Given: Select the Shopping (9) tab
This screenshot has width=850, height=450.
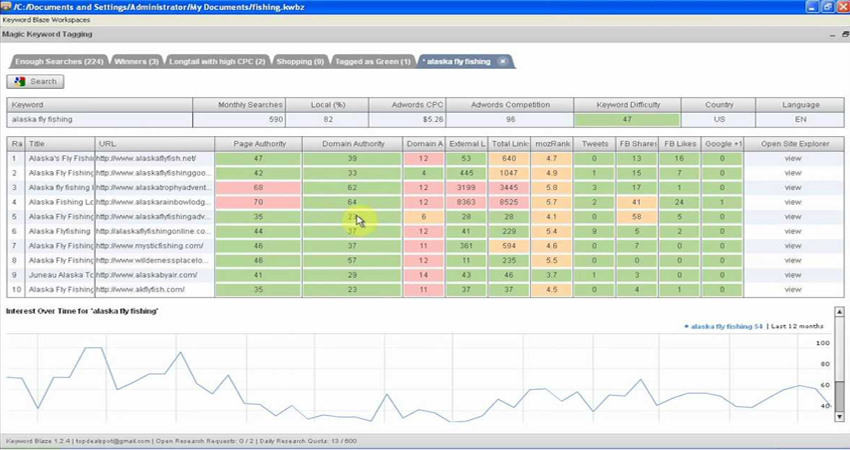Looking at the screenshot, I should (x=300, y=61).
